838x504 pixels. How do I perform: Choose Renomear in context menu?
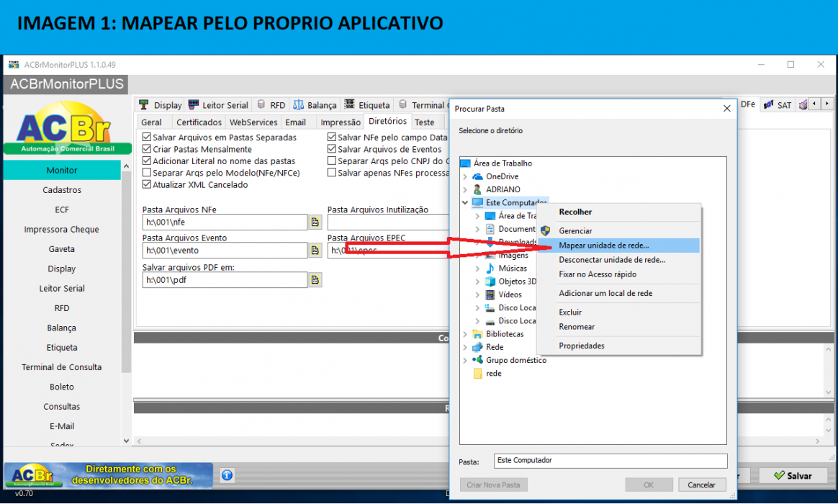tap(619, 327)
